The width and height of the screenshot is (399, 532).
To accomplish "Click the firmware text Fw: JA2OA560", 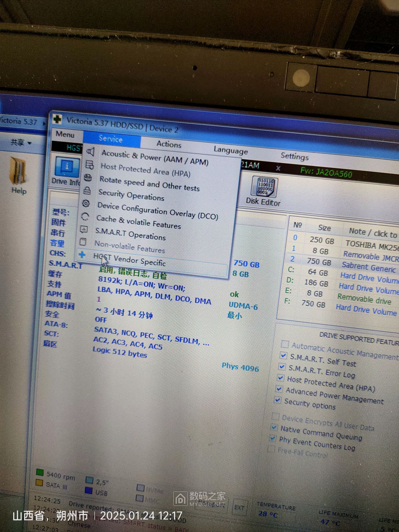I will click(x=326, y=172).
